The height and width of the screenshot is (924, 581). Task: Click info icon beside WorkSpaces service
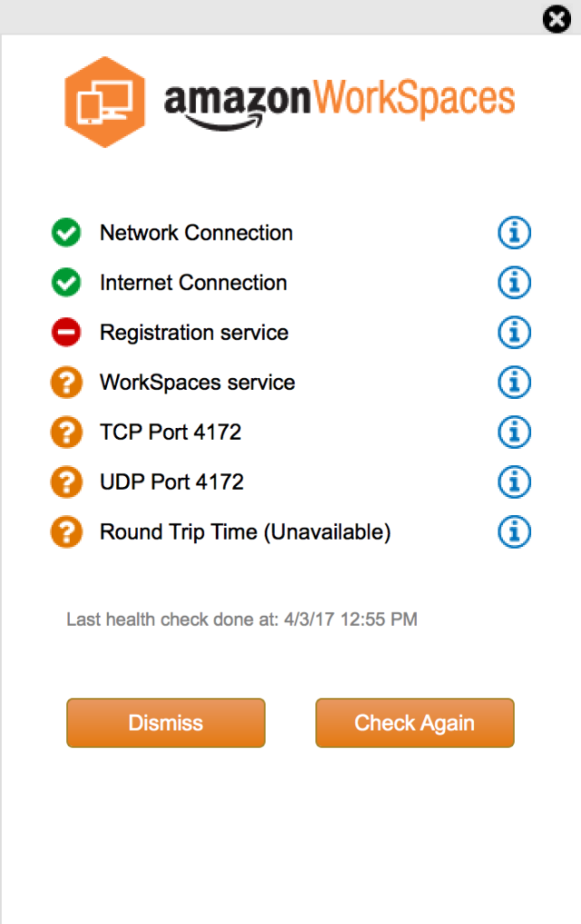coord(515,383)
